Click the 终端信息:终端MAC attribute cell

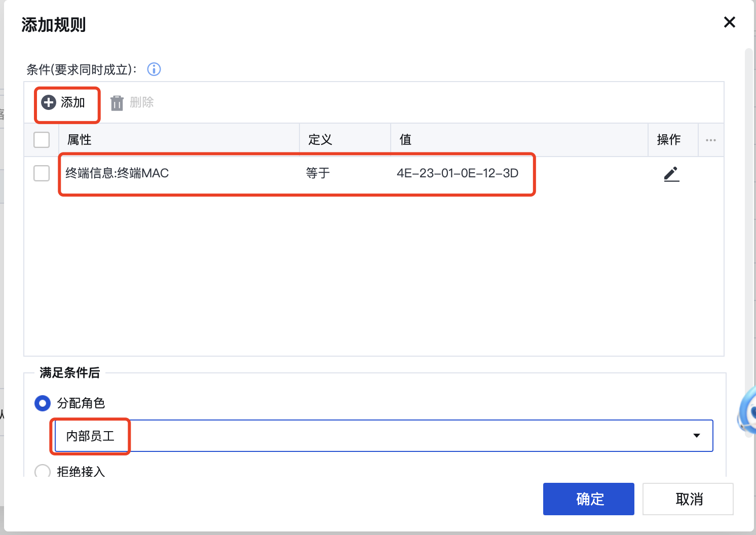117,173
